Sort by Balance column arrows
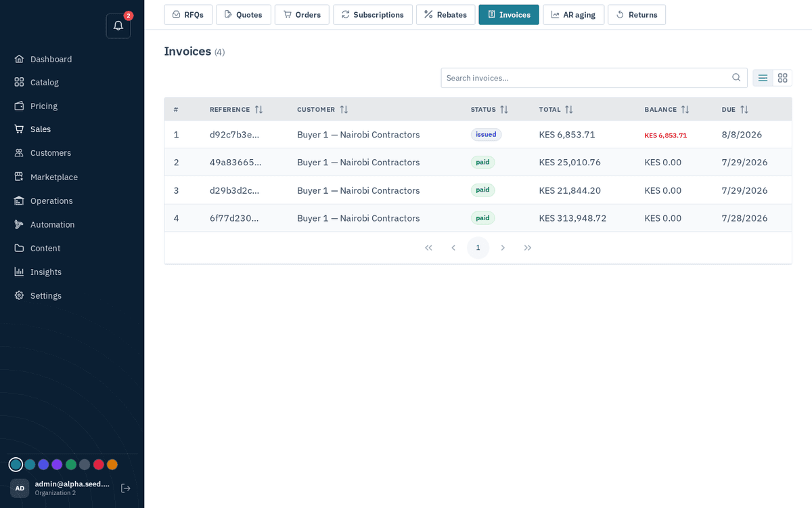The image size is (812, 508). [685, 110]
